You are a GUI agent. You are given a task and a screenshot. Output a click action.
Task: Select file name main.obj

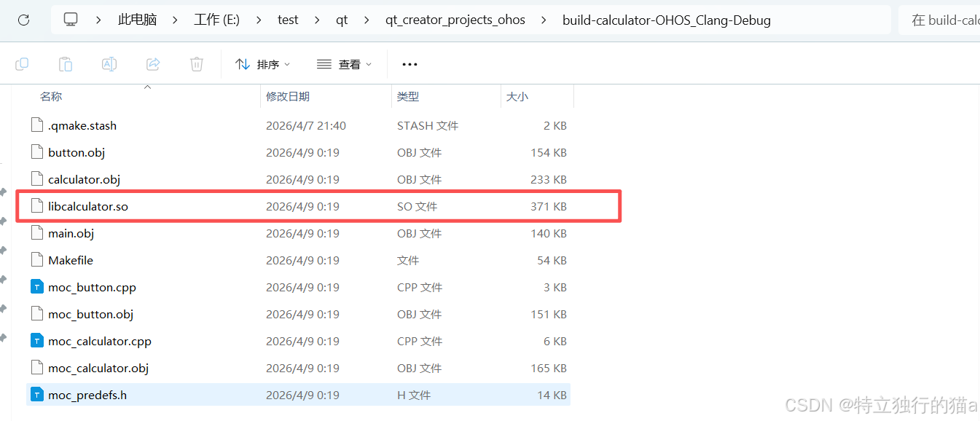[x=71, y=233]
